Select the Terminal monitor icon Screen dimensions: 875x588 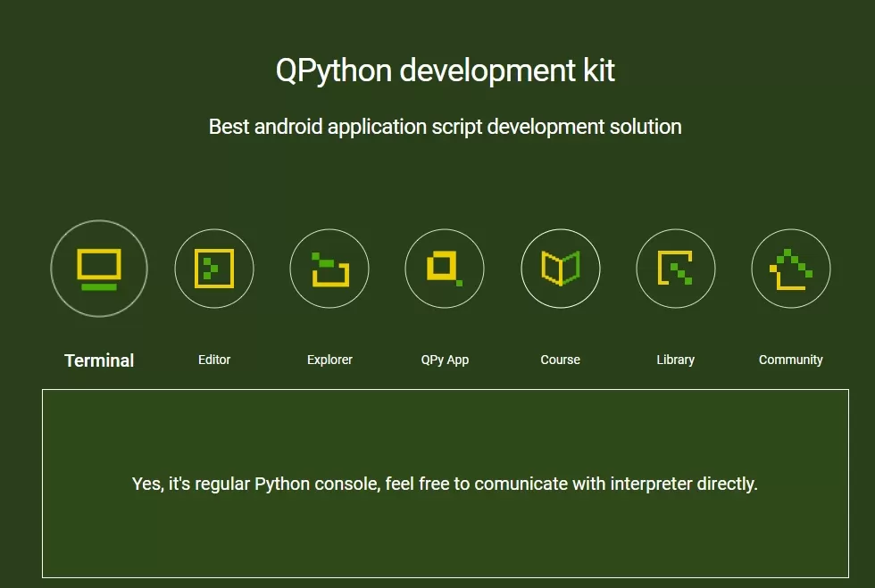99,269
